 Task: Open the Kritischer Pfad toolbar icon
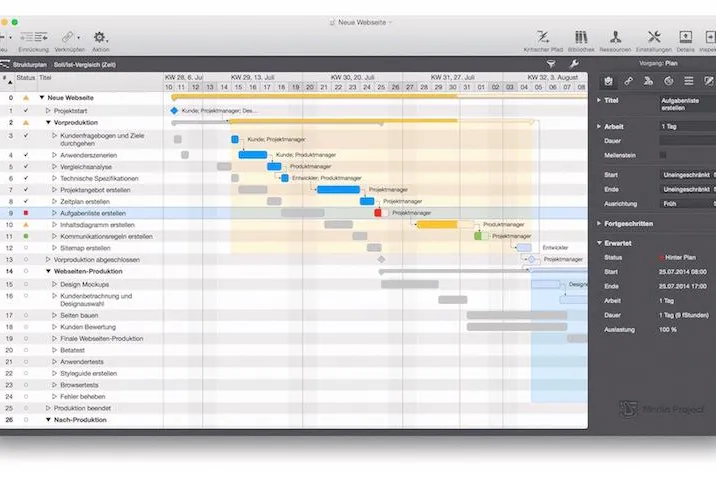coord(543,37)
